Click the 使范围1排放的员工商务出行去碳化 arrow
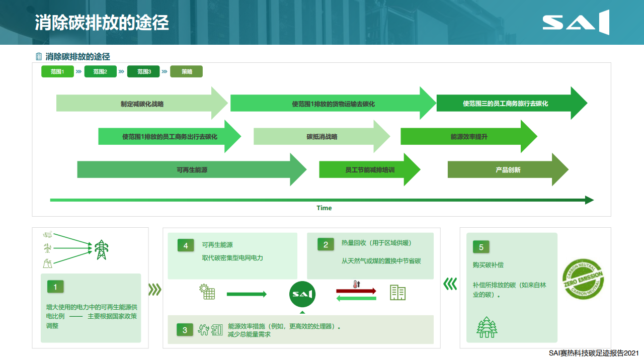 click(x=170, y=136)
